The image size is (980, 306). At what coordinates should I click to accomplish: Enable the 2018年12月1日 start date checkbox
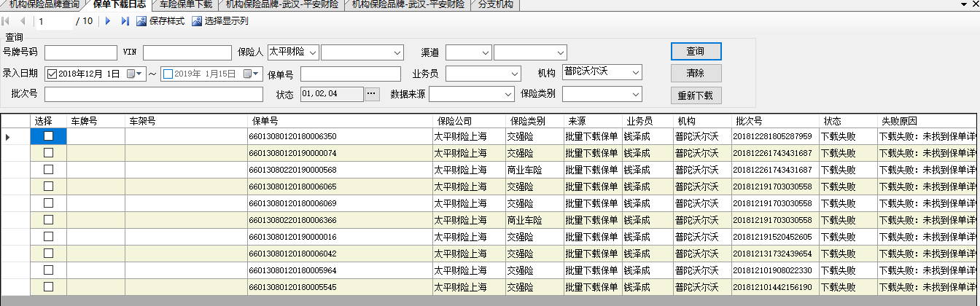(52, 74)
